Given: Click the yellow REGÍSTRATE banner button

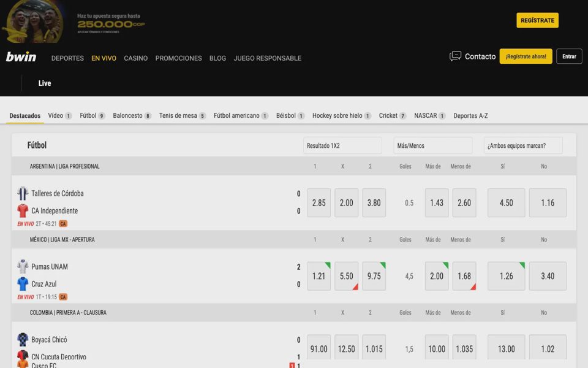Looking at the screenshot, I should 537,20.
